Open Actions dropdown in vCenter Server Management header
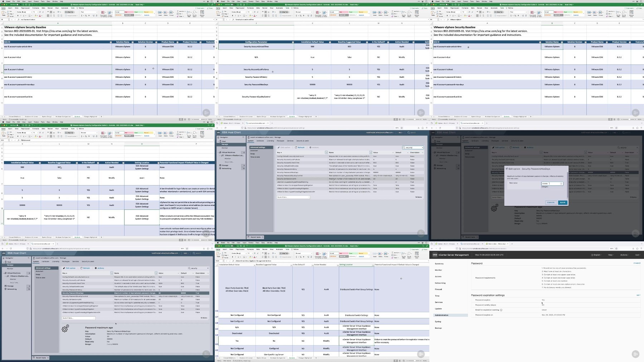 coord(624,255)
